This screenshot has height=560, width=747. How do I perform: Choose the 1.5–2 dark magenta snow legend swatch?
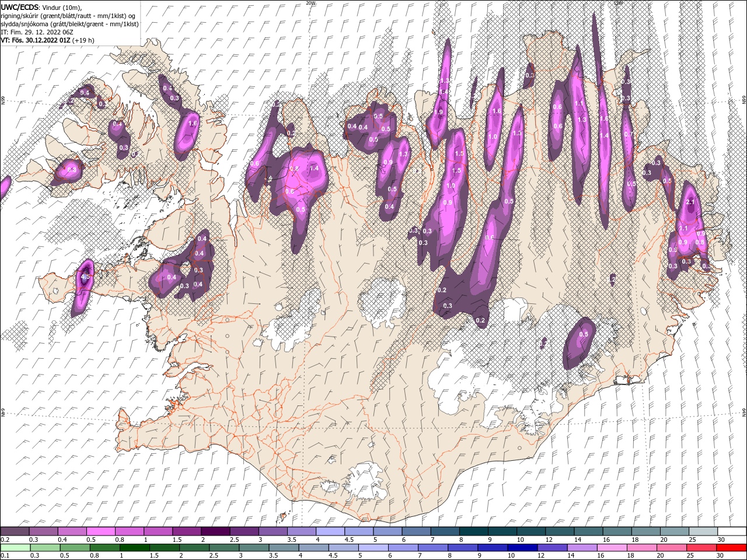click(186, 531)
